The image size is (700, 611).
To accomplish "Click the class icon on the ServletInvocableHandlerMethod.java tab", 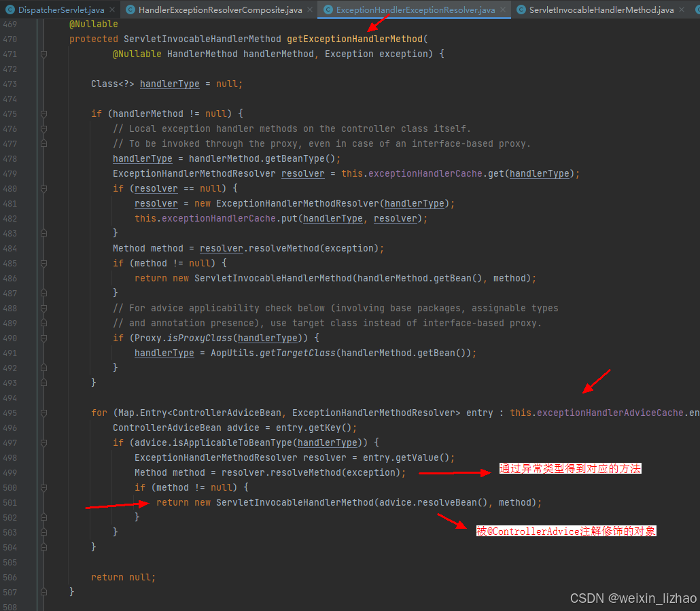I will click(521, 10).
